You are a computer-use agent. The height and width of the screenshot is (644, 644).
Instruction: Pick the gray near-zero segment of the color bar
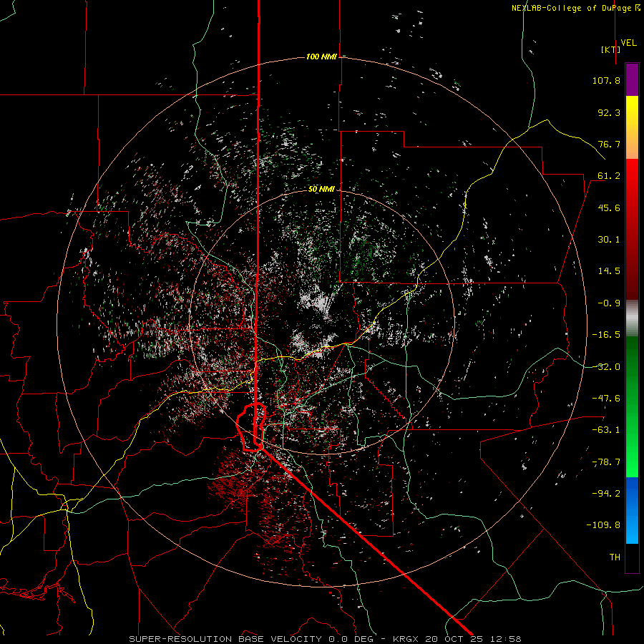(632, 318)
